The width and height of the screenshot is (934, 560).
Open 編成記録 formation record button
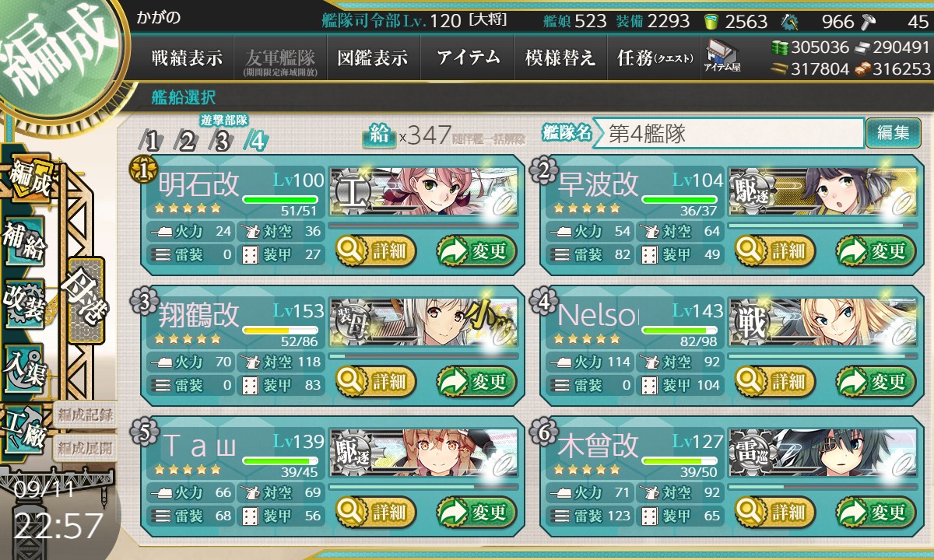tap(85, 415)
